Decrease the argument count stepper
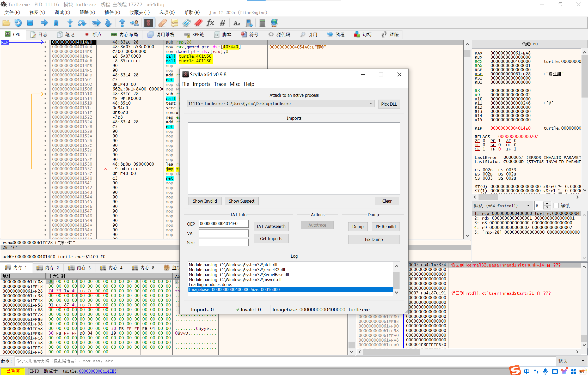The image size is (588, 375). click(547, 208)
